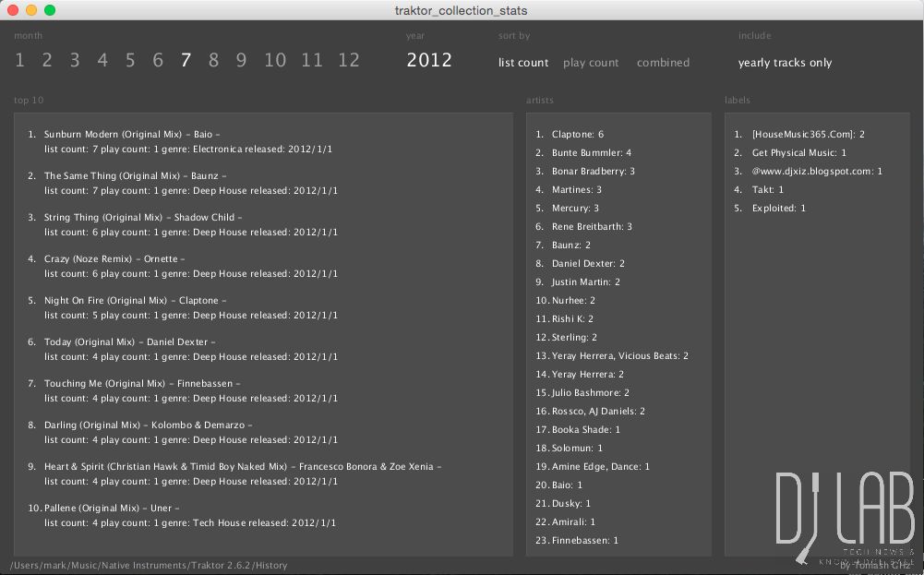Select month 9
Image resolution: width=924 pixels, height=575 pixels.
click(241, 61)
